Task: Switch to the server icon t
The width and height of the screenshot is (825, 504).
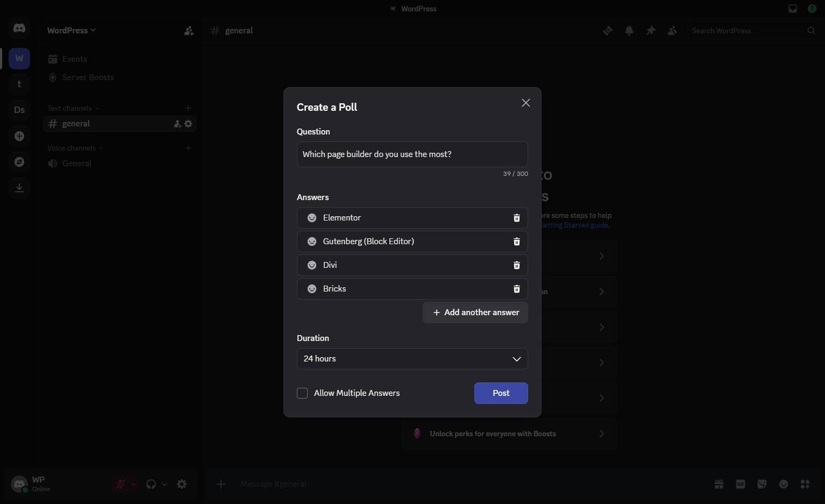Action: pos(19,84)
